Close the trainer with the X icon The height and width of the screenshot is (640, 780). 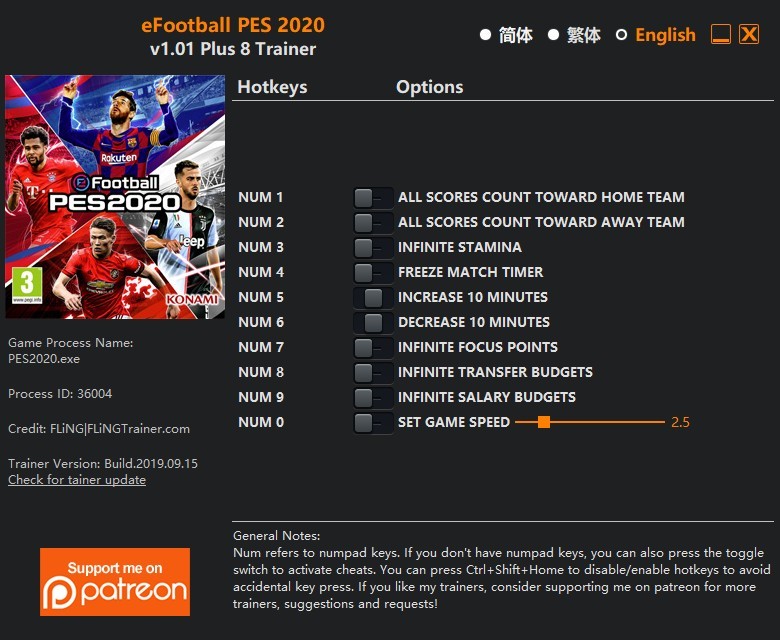coord(749,34)
